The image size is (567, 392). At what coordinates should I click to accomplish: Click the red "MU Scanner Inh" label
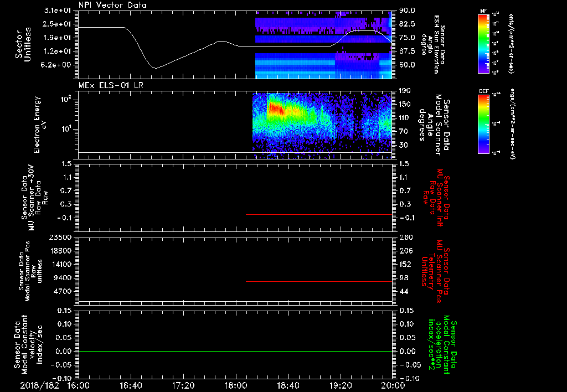(x=440, y=198)
